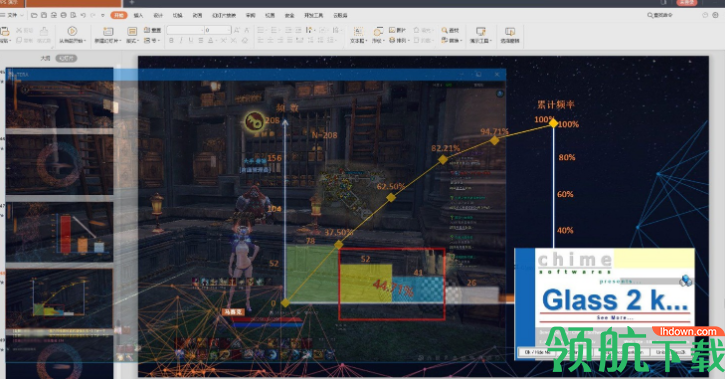Switch to the 设计 ribbon tab

point(158,15)
